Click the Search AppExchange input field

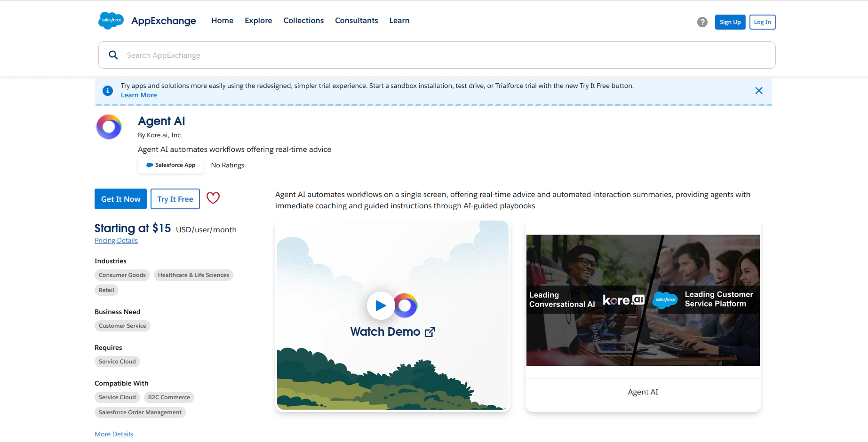pyautogui.click(x=329, y=55)
